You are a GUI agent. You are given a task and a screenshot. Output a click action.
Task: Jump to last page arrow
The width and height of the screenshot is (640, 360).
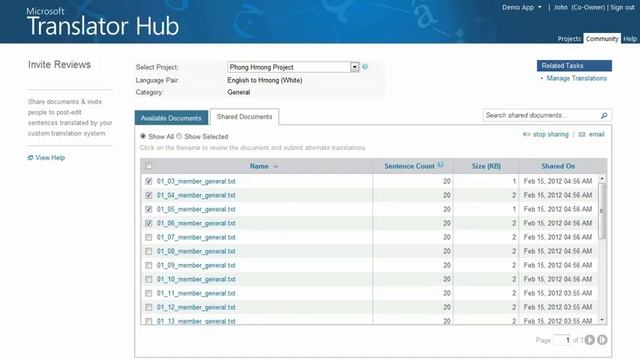point(602,340)
